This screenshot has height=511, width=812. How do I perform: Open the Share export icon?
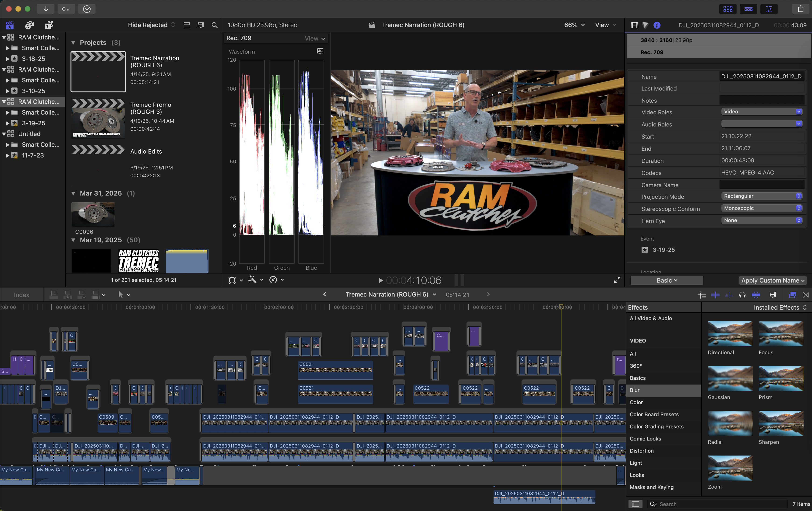(801, 9)
